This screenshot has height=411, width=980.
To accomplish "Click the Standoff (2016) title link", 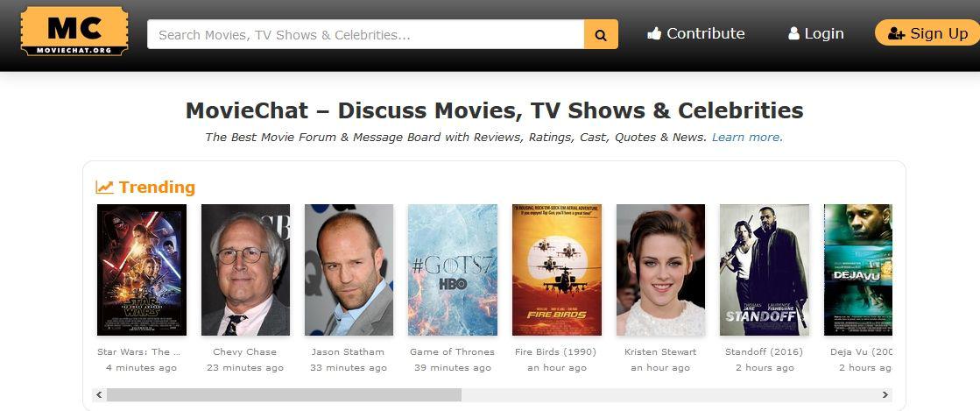I will click(764, 351).
